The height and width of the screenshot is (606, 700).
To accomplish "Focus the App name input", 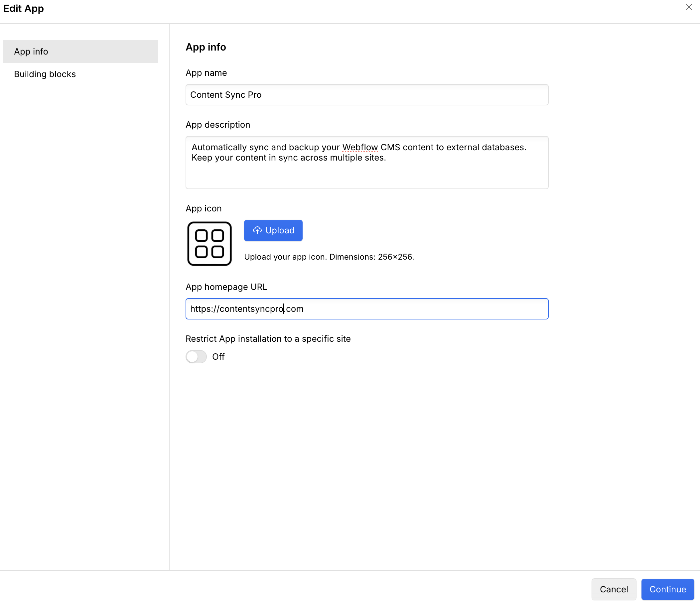I will (367, 95).
